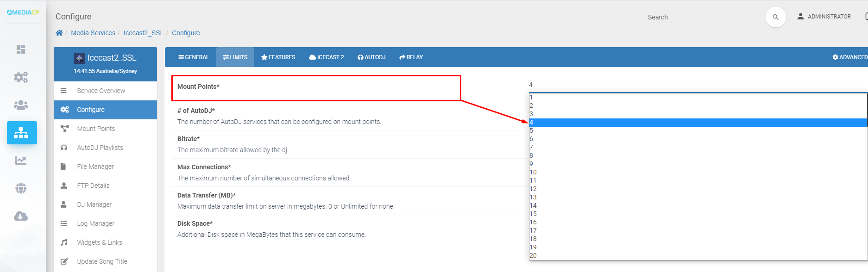
Task: Select option 12 in mount points list
Action: point(698,189)
